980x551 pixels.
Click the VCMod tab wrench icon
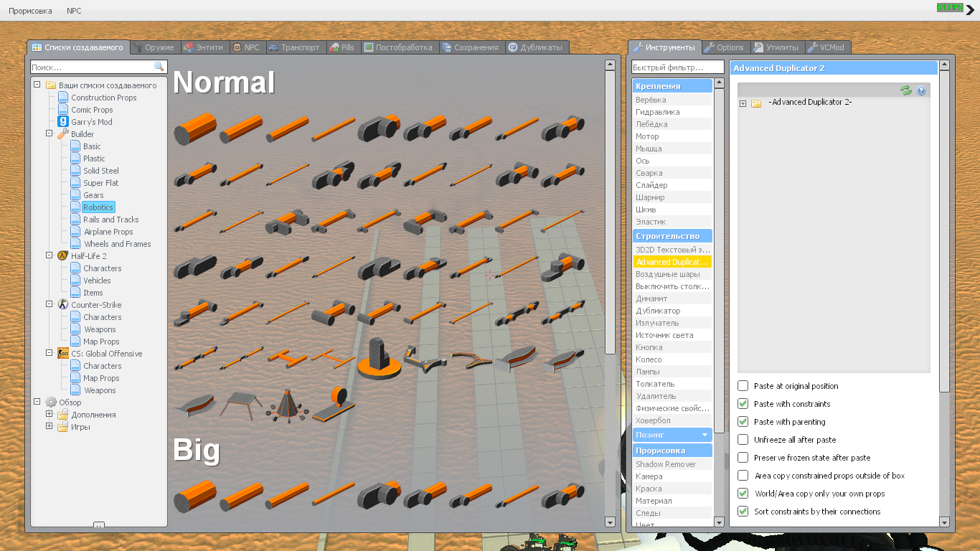(x=813, y=47)
